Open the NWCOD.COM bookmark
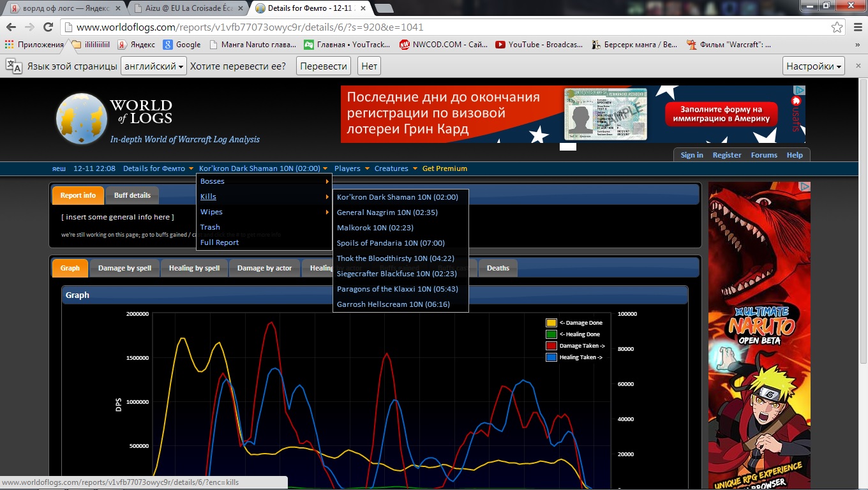The image size is (868, 490). point(444,45)
